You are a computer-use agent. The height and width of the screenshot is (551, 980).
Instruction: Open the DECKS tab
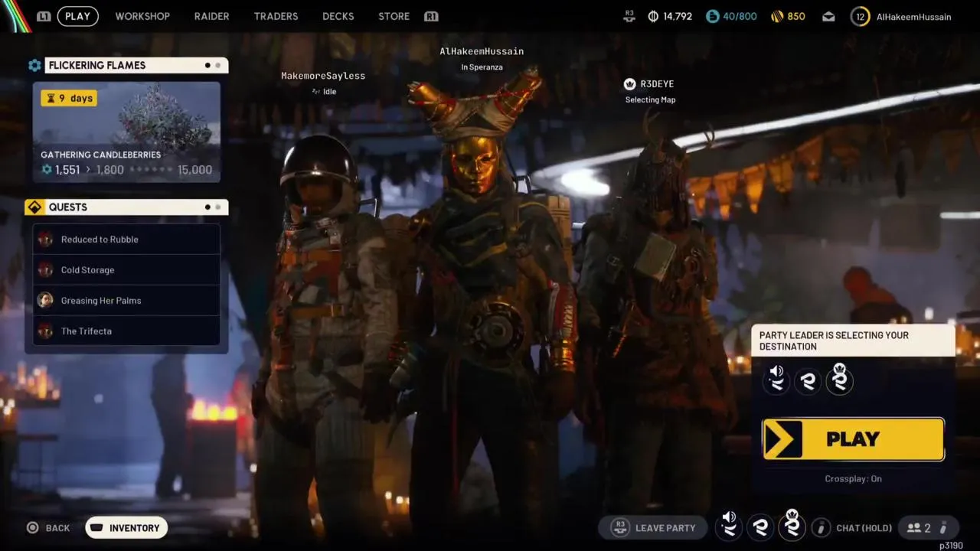tap(338, 16)
